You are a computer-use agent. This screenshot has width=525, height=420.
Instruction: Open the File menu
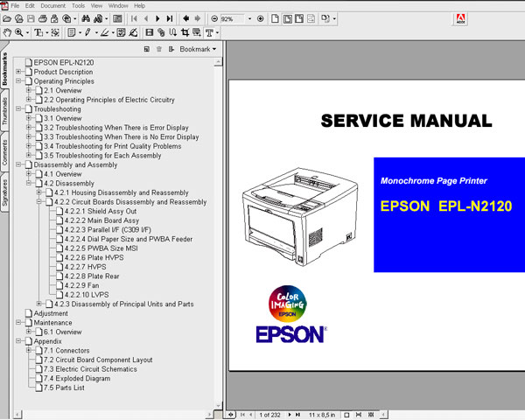pos(15,6)
